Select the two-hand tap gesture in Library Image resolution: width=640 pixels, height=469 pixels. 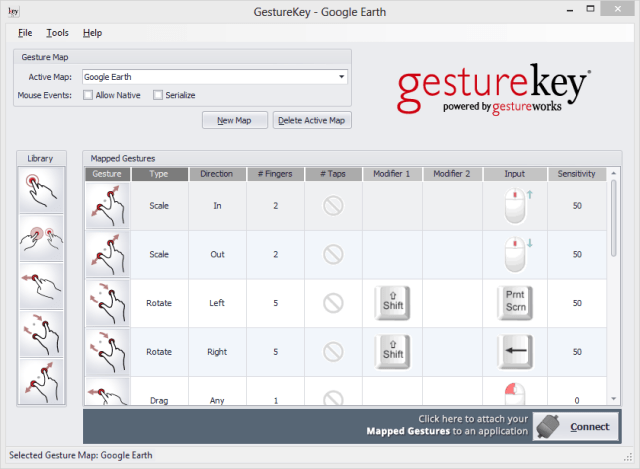[41, 238]
